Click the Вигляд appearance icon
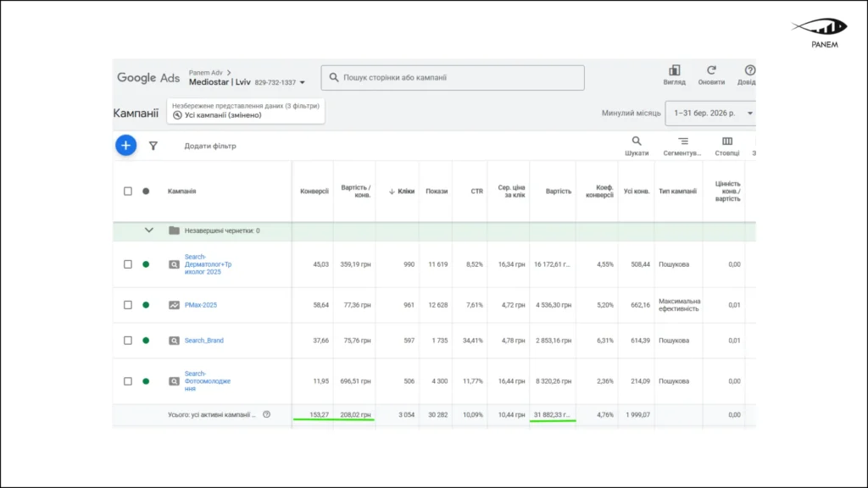The height and width of the screenshot is (488, 868). pos(674,70)
